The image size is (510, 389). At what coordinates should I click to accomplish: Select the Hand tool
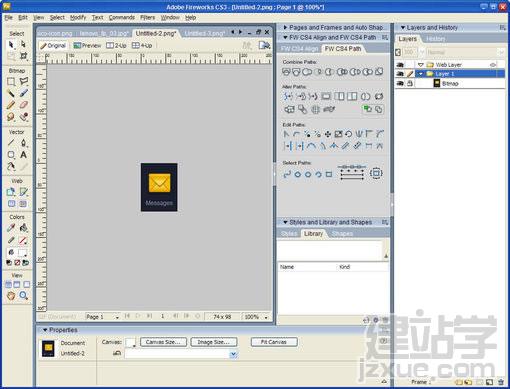click(x=11, y=295)
